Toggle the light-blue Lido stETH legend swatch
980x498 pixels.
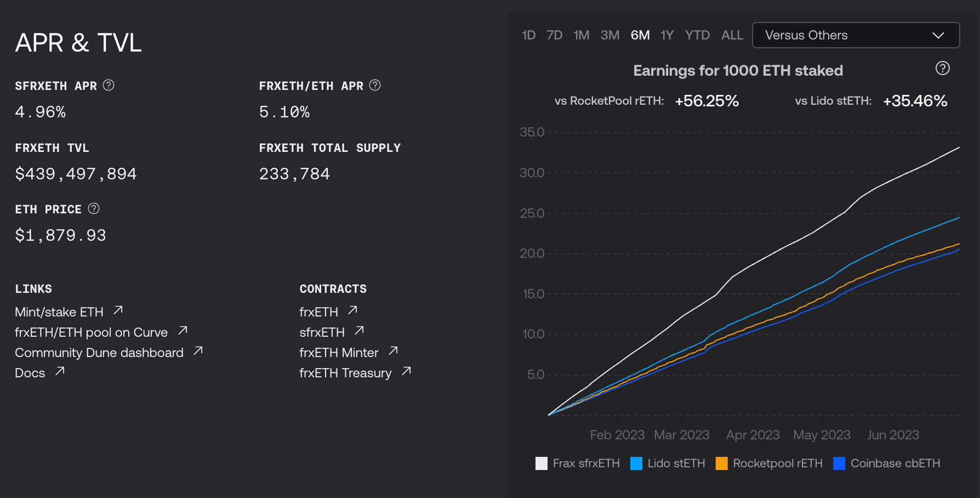coord(636,463)
